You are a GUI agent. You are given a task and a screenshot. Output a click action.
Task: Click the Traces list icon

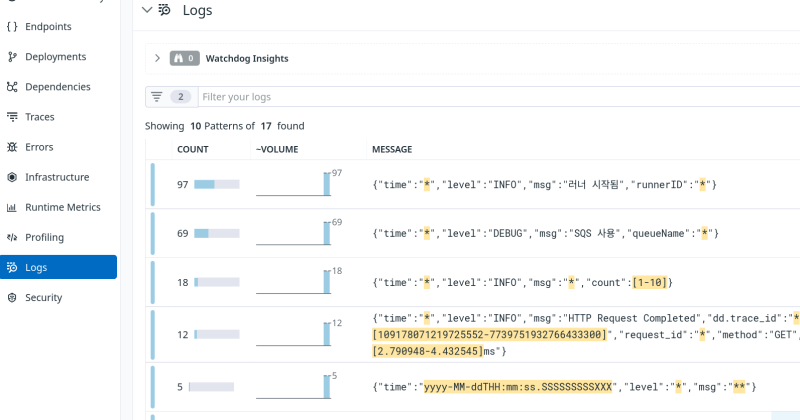(12, 117)
